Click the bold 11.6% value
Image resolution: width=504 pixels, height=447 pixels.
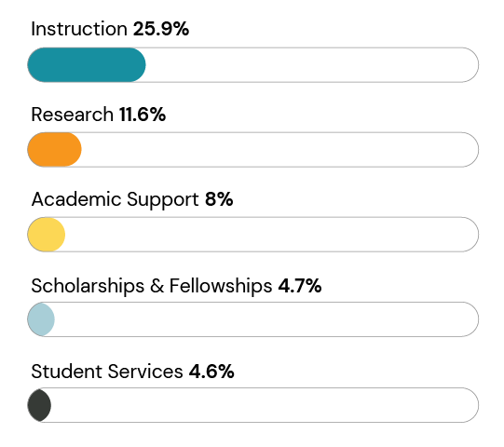[143, 115]
